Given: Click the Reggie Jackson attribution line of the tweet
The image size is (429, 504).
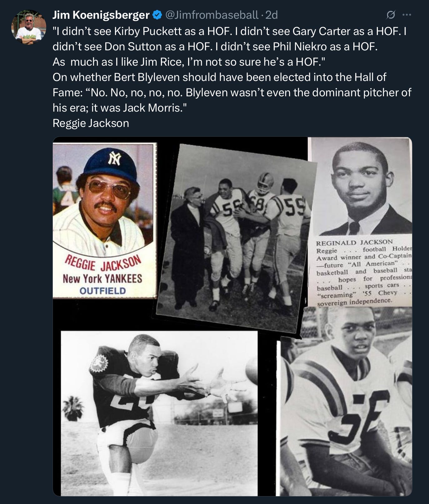Looking at the screenshot, I should tap(91, 123).
